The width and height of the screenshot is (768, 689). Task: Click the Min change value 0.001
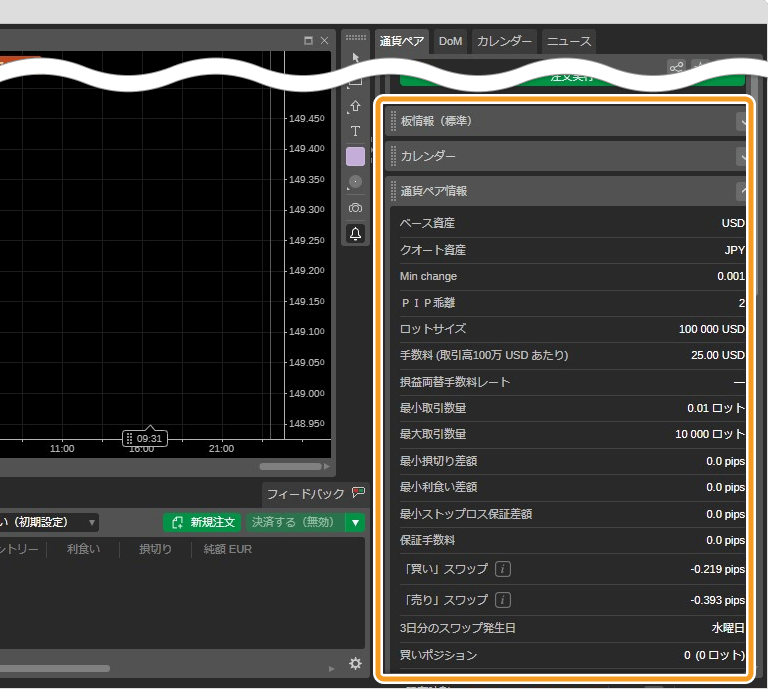tap(731, 276)
